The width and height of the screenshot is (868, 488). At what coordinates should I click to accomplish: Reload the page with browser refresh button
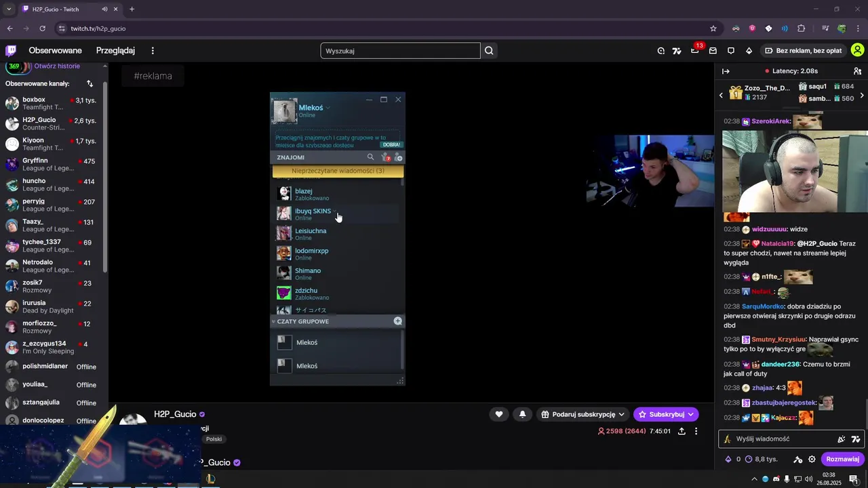(x=42, y=28)
